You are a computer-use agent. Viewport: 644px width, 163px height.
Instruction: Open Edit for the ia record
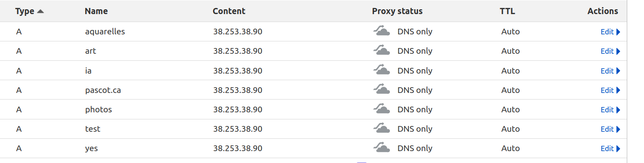point(610,70)
